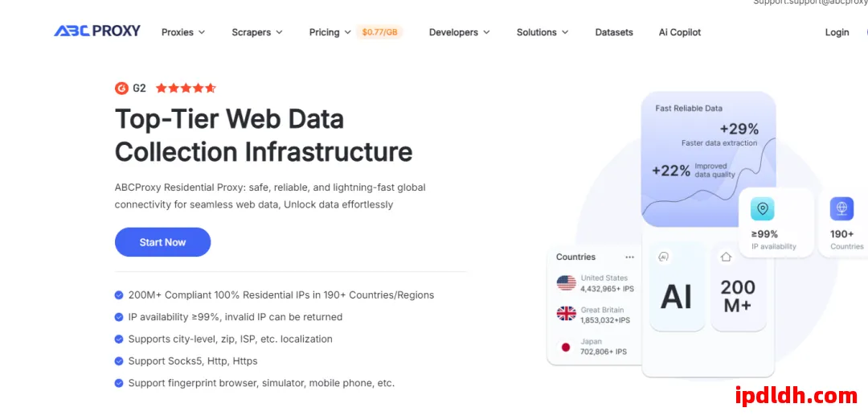Click the location pin IP availability icon

762,209
